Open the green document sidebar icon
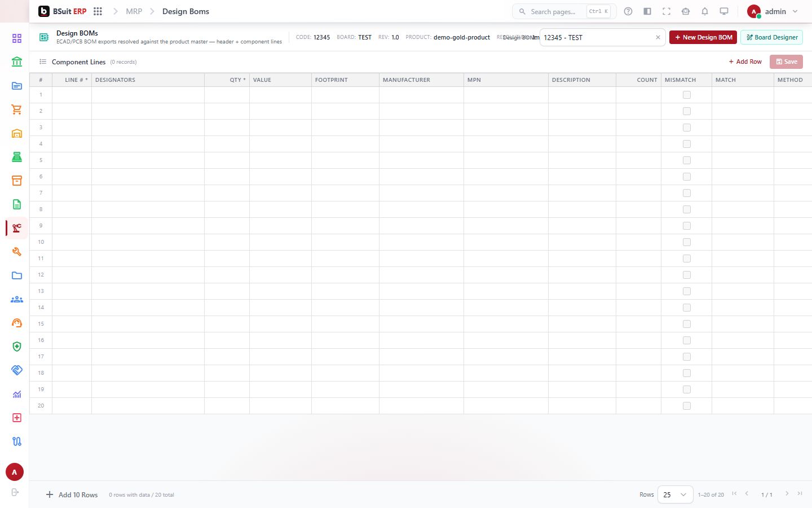The height and width of the screenshot is (508, 812). pos(16,204)
